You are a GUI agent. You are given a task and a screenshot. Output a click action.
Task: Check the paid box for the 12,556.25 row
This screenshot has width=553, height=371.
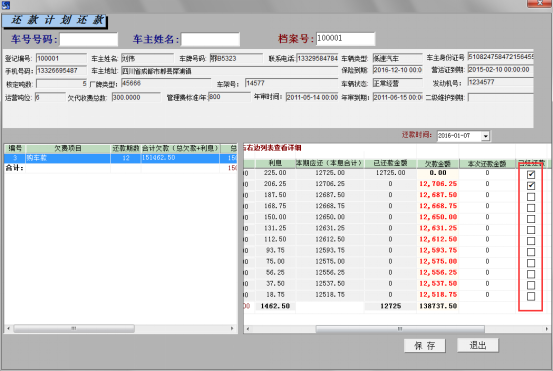point(531,274)
